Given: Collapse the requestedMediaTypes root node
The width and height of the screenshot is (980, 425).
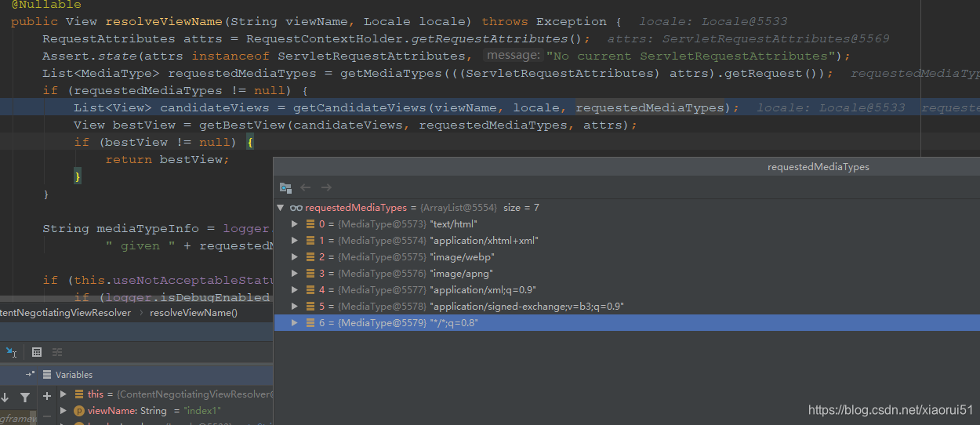Looking at the screenshot, I should point(281,208).
